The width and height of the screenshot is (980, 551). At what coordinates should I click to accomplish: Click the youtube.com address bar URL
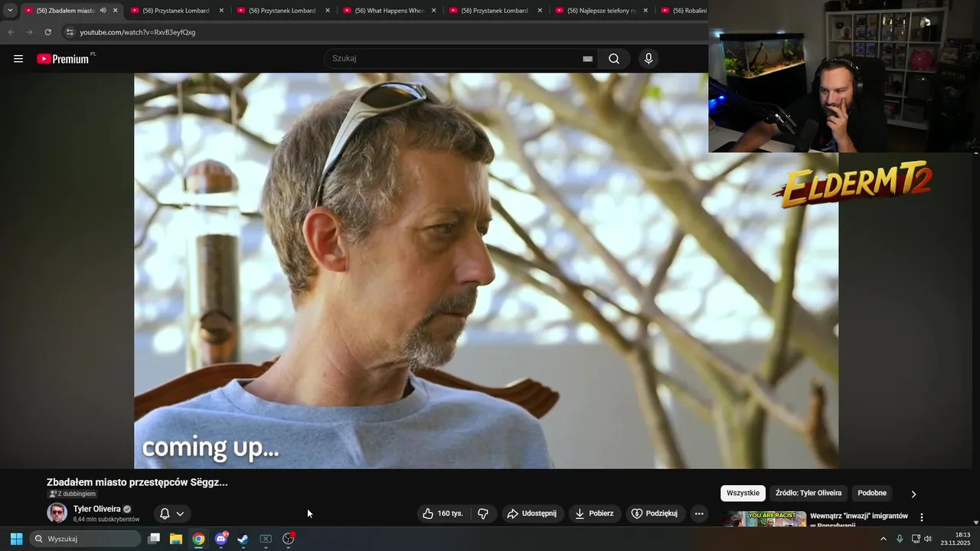138,32
